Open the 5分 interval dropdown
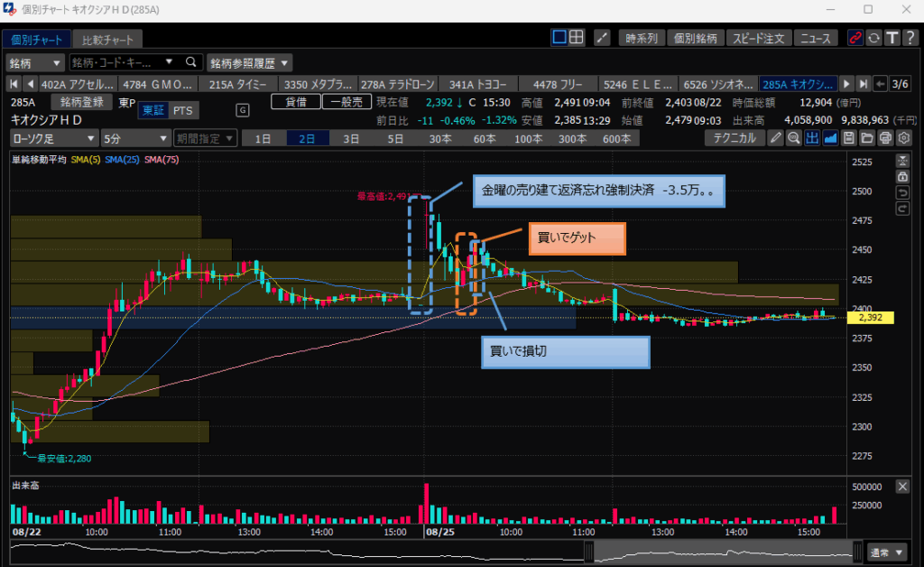 (134, 138)
